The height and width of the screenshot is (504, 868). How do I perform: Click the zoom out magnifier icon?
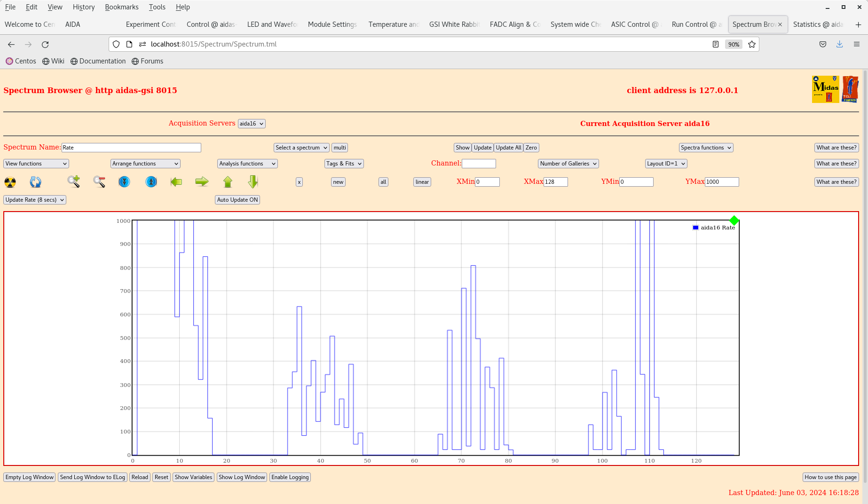click(x=99, y=181)
